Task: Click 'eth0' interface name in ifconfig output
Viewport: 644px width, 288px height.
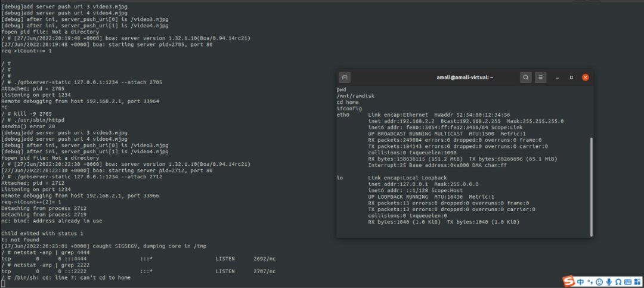Action: pyautogui.click(x=343, y=114)
